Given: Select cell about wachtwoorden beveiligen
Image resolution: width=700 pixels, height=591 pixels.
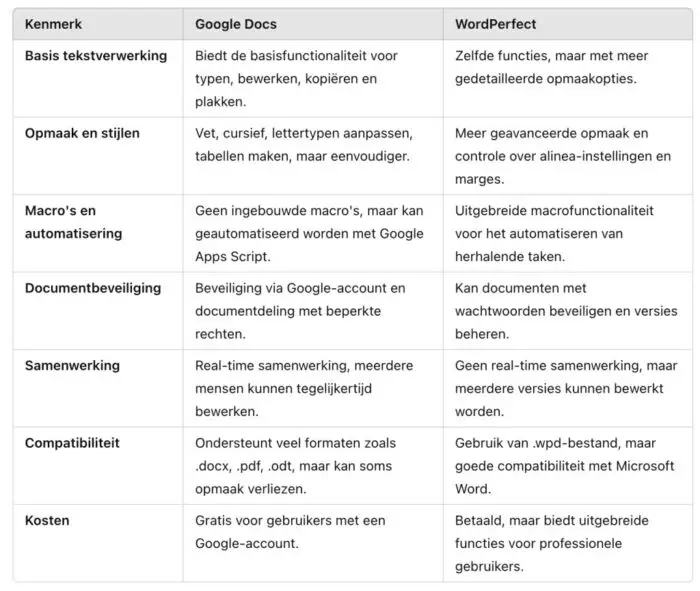Looking at the screenshot, I should click(x=566, y=311).
